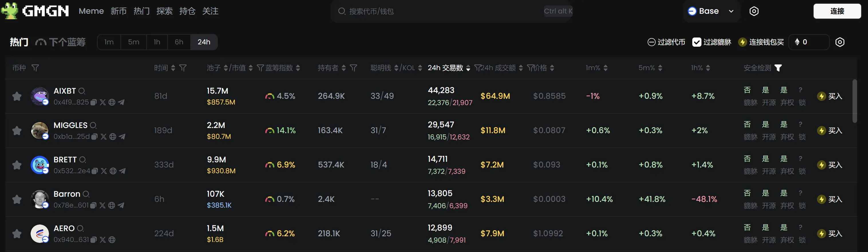868x252 pixels.
Task: Search AIXBT magnifier icon beside name
Action: pos(82,91)
